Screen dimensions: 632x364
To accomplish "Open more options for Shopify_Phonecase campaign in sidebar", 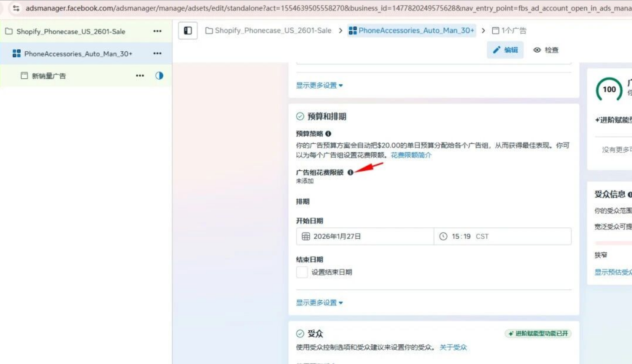I will pyautogui.click(x=158, y=31).
